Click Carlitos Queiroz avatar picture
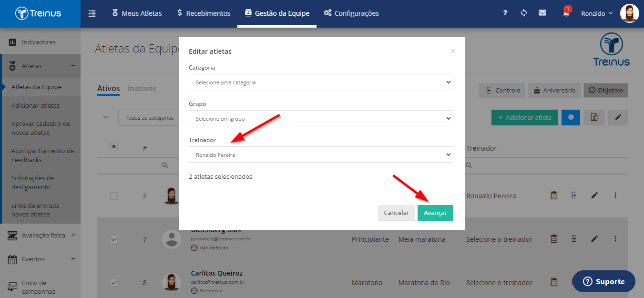 (171, 282)
